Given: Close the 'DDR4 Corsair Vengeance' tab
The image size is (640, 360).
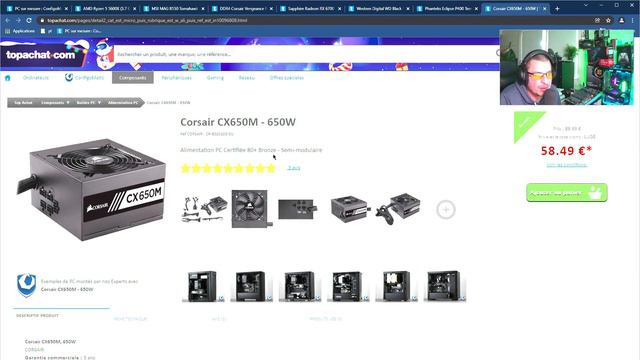Looking at the screenshot, I should pyautogui.click(x=271, y=9).
